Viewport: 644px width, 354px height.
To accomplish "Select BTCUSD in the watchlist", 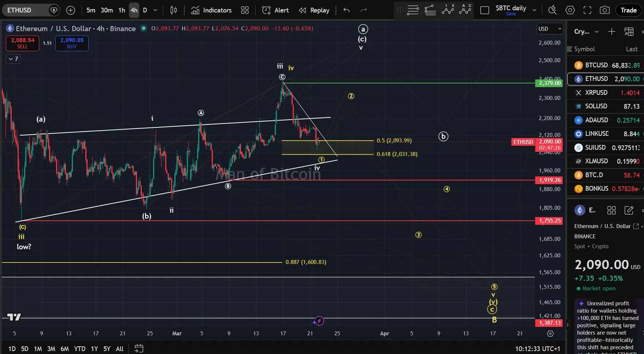I will 606,65.
